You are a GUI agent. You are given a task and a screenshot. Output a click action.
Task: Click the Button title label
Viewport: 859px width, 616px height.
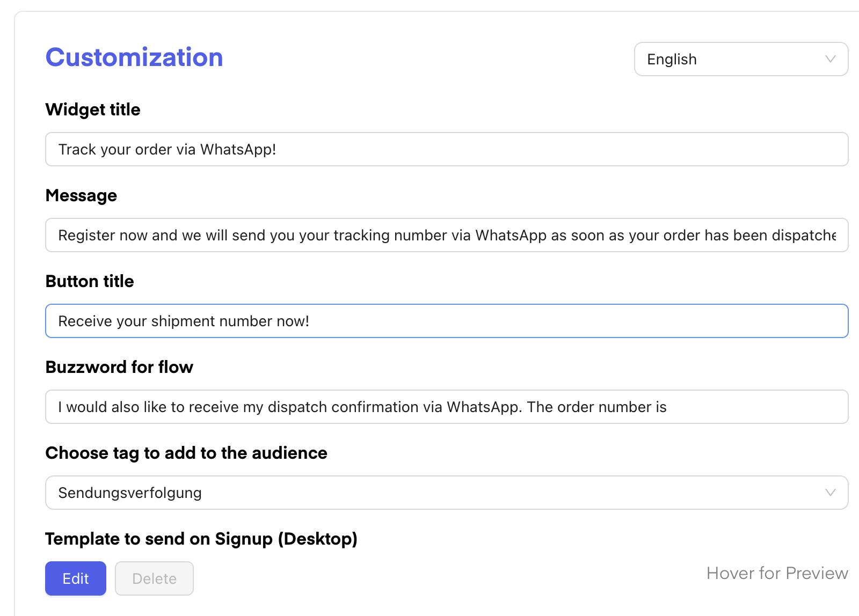pyautogui.click(x=90, y=281)
